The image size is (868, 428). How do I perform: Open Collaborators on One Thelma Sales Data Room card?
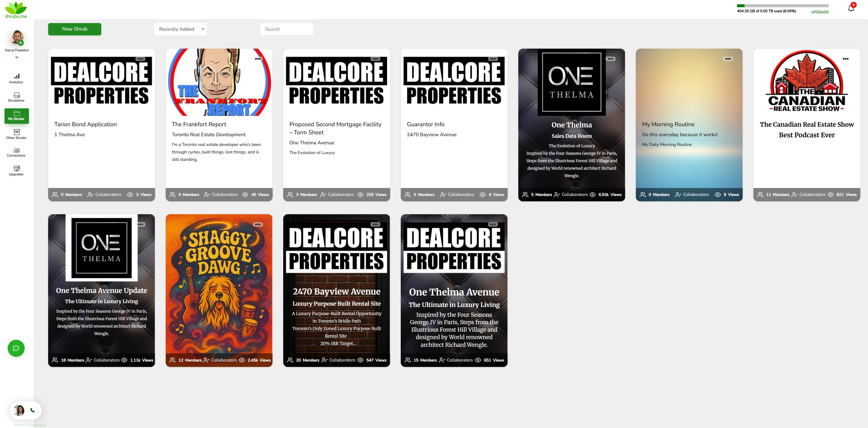pos(571,195)
